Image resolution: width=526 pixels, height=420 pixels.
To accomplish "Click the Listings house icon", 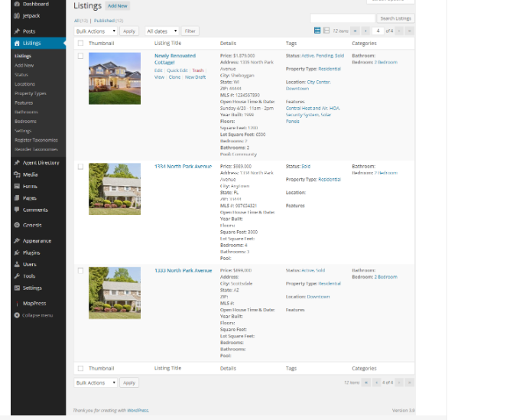I will point(17,43).
